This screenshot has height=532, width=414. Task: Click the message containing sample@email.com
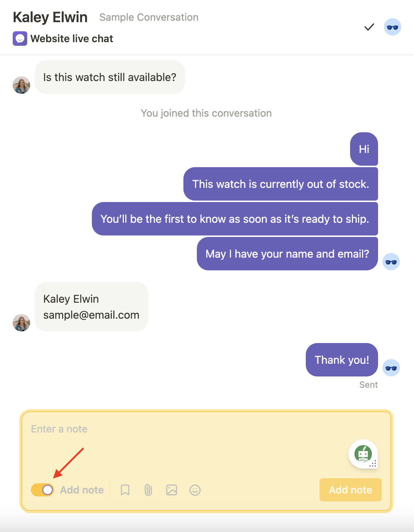[x=91, y=307]
